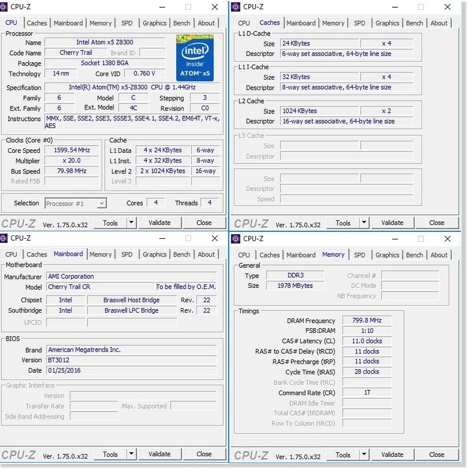Switch to the Bench tab
Viewport: 476px width, 476px height.
[181, 23]
